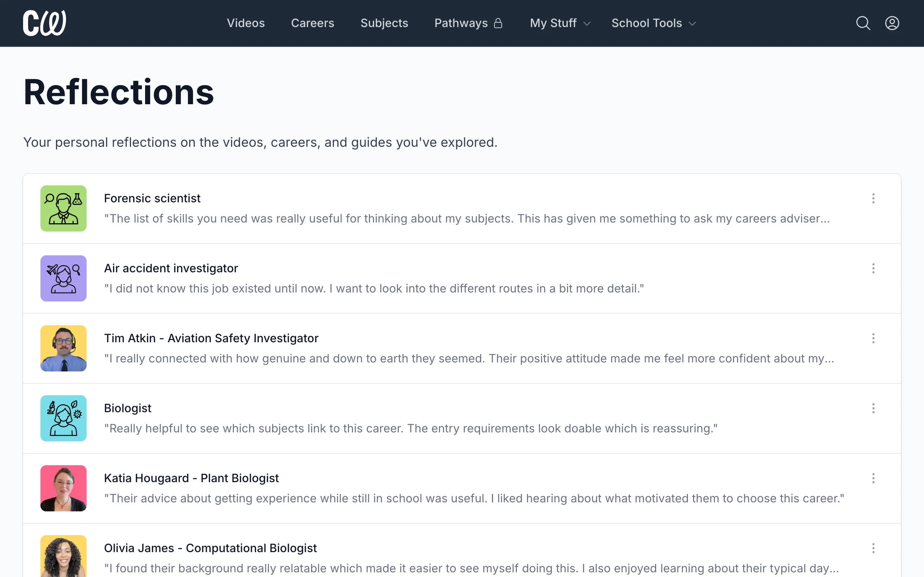Expand the My Stuff dropdown

tap(560, 23)
